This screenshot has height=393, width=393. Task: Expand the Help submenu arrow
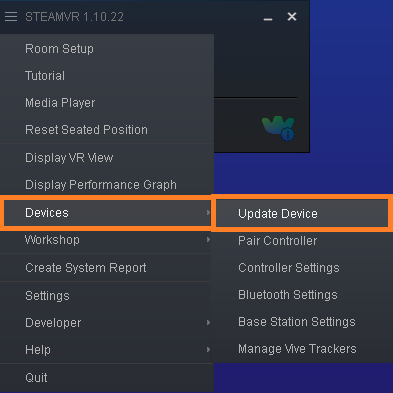(208, 350)
